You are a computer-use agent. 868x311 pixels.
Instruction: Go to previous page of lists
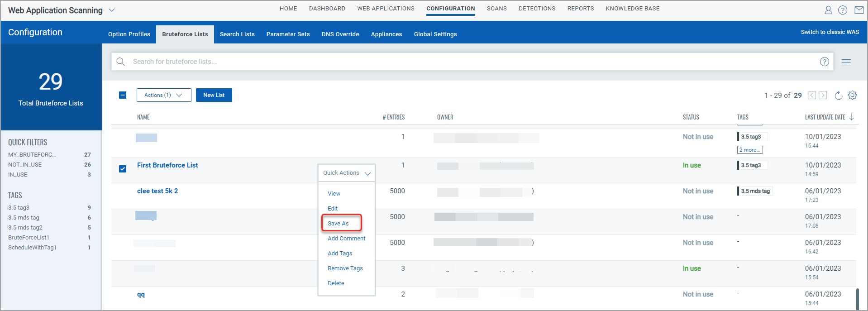812,95
